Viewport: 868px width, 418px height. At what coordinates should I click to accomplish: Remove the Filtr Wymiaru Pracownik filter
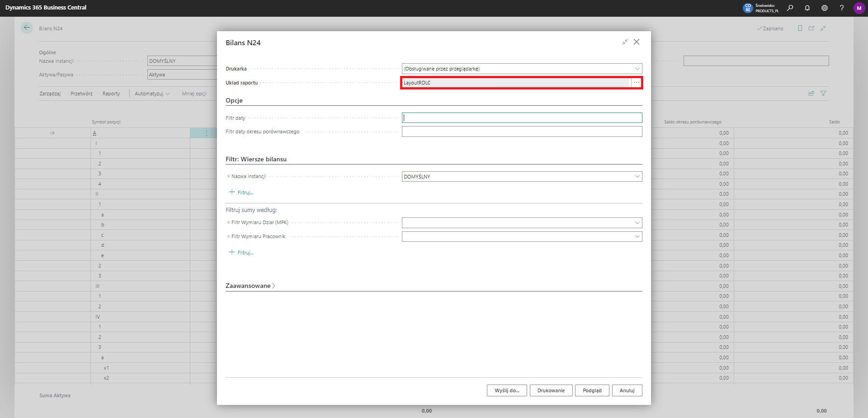228,236
